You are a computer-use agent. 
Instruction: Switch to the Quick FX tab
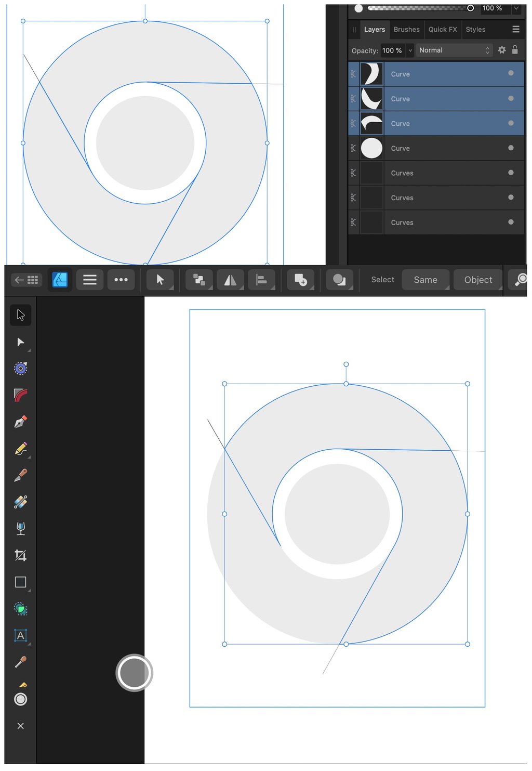[443, 30]
